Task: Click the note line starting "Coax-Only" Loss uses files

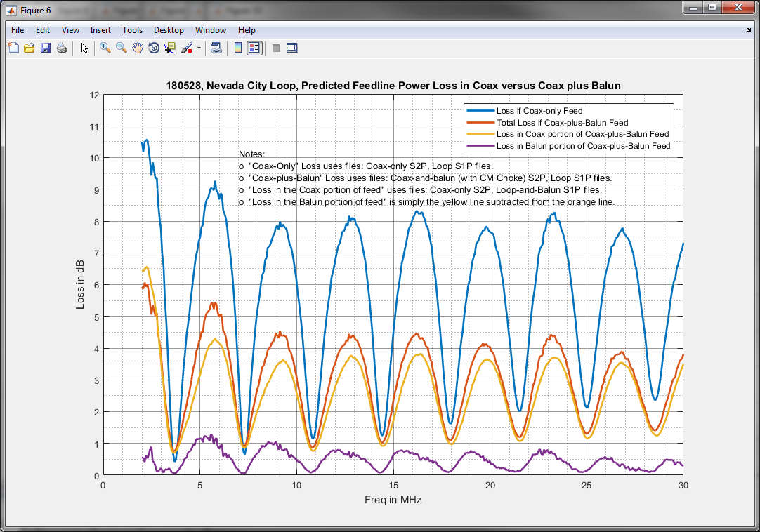Action: coord(366,166)
